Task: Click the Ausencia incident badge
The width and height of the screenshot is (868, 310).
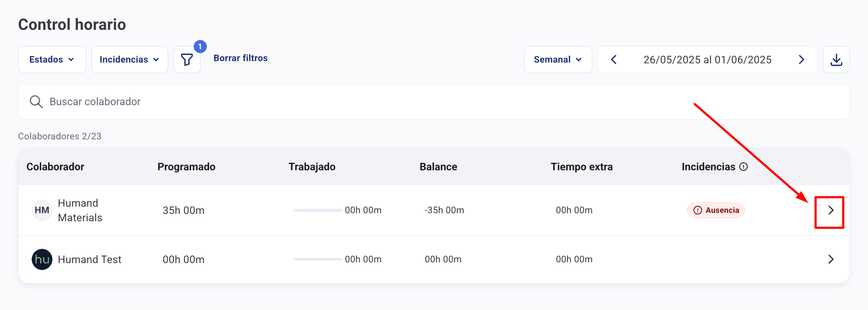Action: coord(716,210)
